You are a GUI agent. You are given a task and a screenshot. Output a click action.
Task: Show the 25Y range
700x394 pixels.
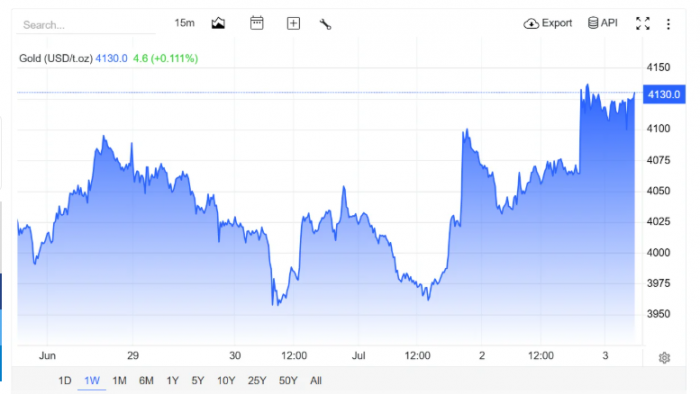(257, 381)
